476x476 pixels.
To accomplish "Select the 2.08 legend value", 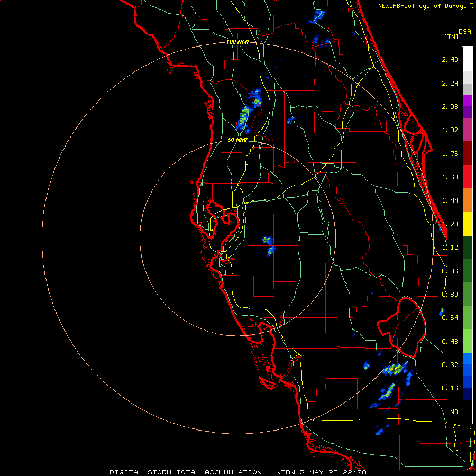I will pyautogui.click(x=450, y=106).
